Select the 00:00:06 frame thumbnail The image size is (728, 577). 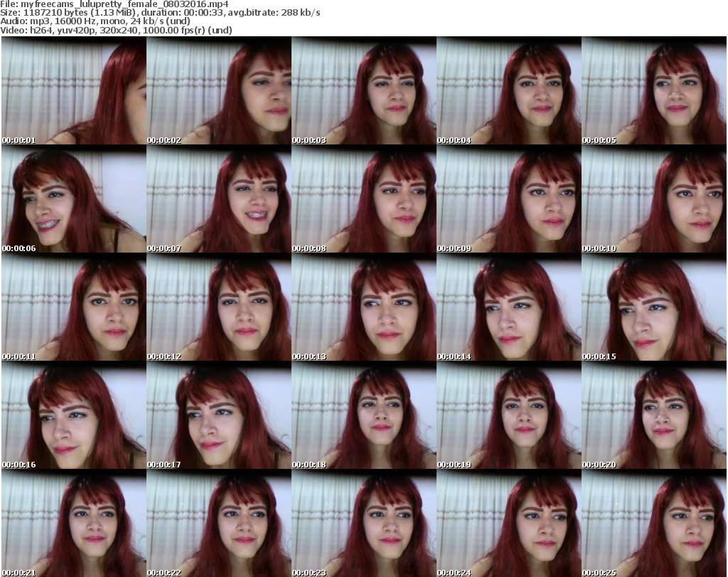[x=73, y=199]
